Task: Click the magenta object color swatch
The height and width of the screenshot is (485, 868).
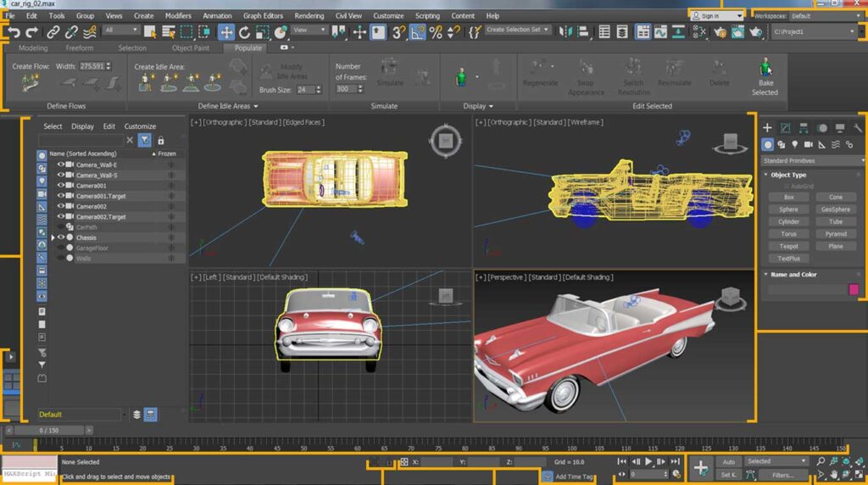Action: (854, 289)
